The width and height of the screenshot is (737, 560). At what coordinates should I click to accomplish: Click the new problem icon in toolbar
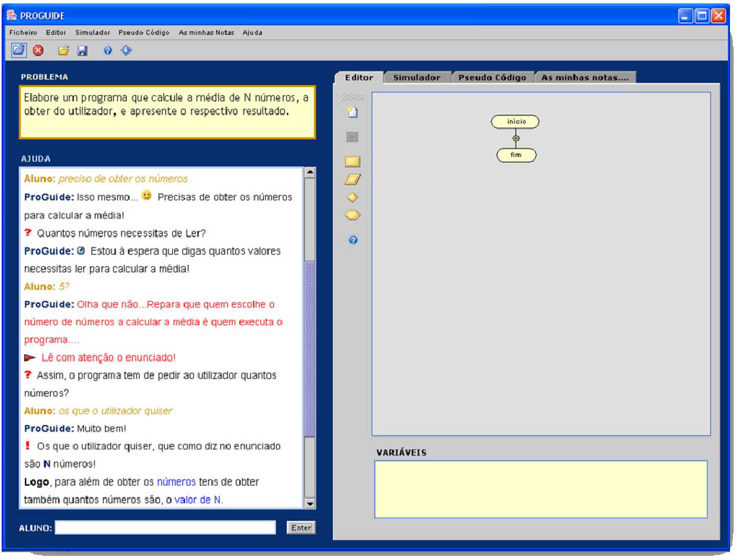click(x=19, y=50)
